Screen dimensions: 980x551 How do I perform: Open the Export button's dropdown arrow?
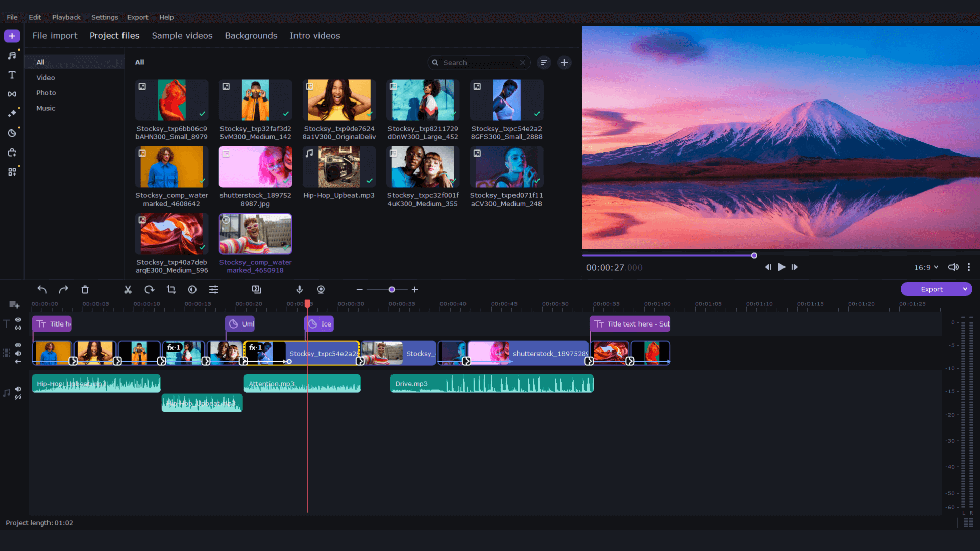click(x=965, y=289)
